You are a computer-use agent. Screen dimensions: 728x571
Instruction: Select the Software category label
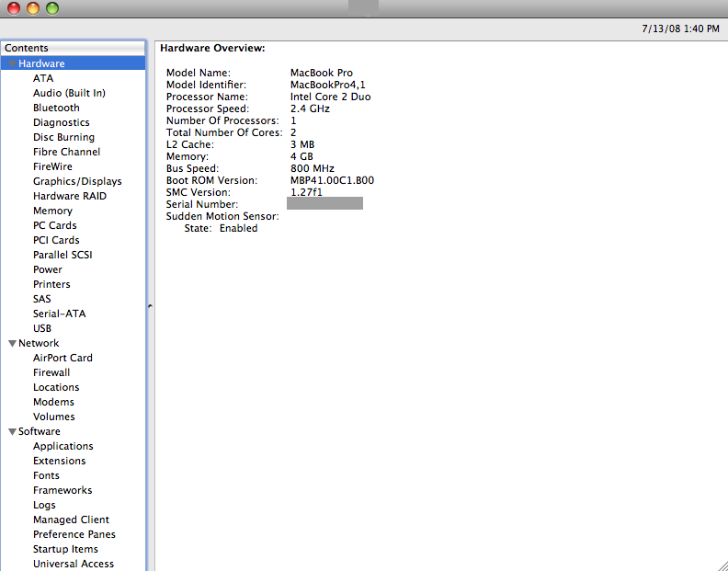coord(39,431)
